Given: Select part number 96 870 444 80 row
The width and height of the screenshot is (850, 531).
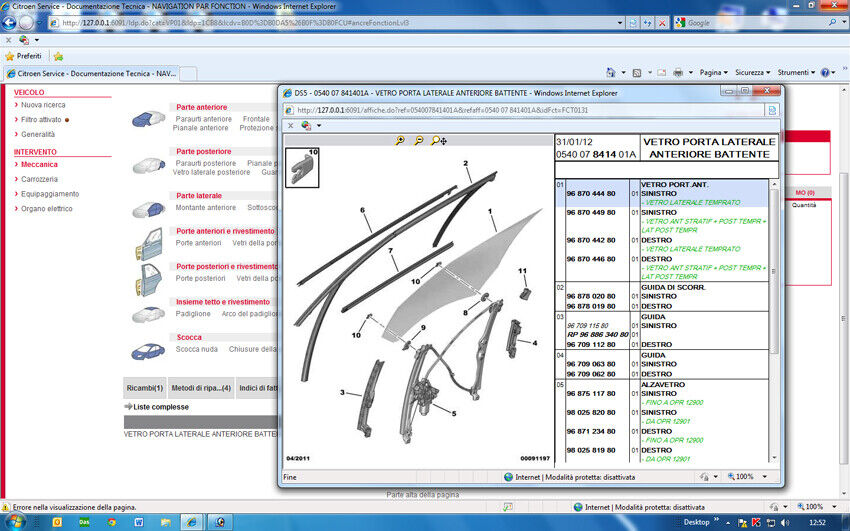Looking at the screenshot, I should coord(597,193).
